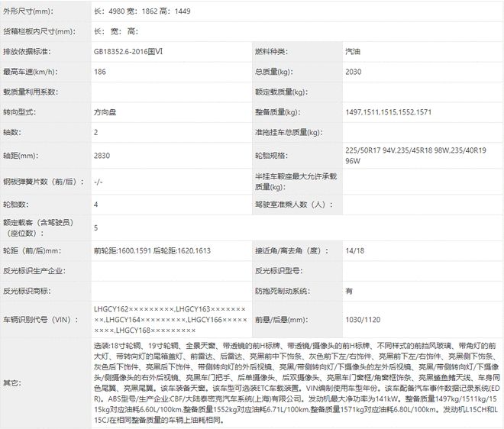Select the wheelbase value 2830
504x429 pixels.
102,156
